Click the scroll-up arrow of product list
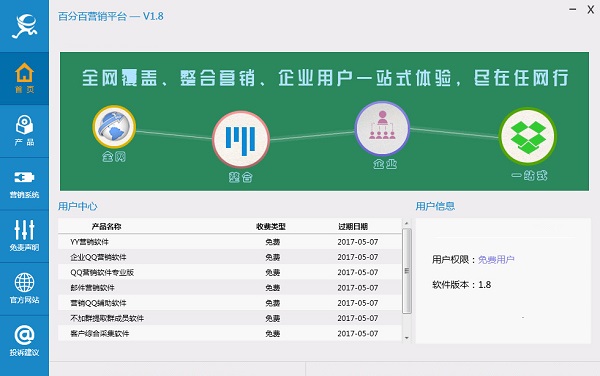600x376 pixels. 406,223
